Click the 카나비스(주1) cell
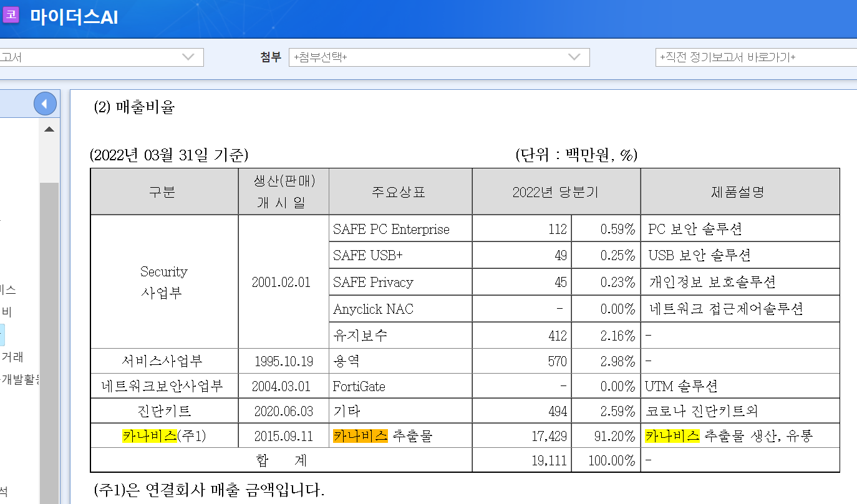 tap(164, 435)
